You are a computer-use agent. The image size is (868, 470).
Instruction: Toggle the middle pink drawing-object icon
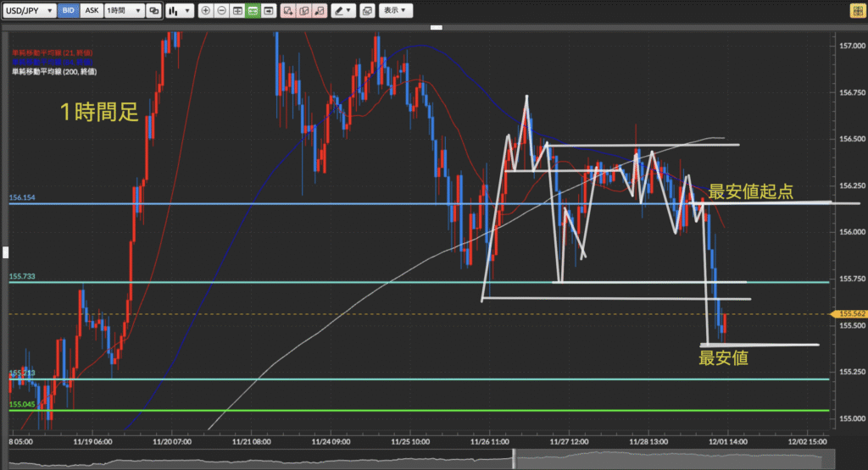pyautogui.click(x=303, y=11)
